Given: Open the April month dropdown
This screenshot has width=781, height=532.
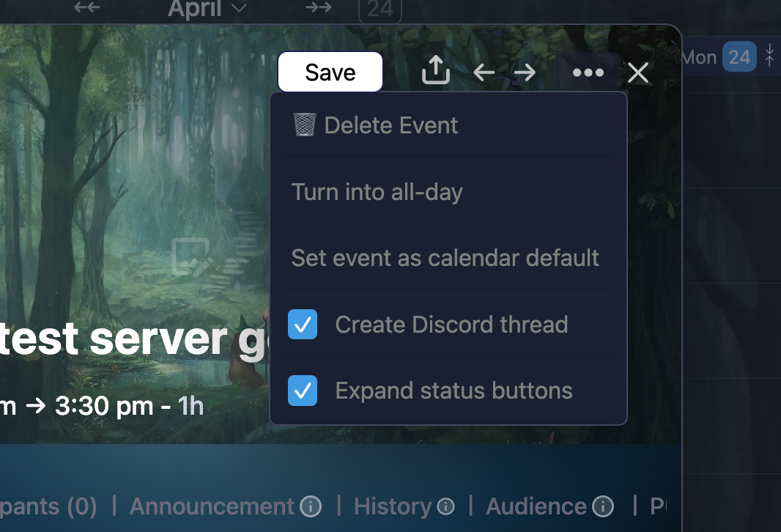Looking at the screenshot, I should pyautogui.click(x=207, y=8).
